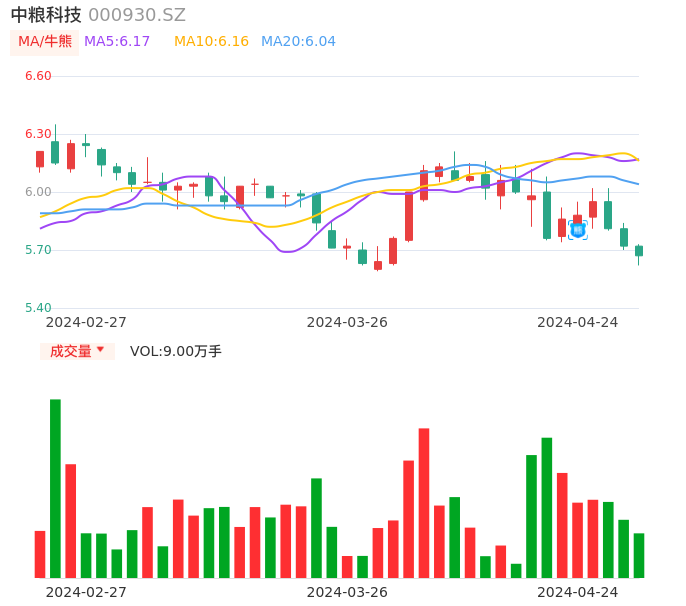Click the MA/牛熊 indicator button
686x606 pixels.
point(45,42)
